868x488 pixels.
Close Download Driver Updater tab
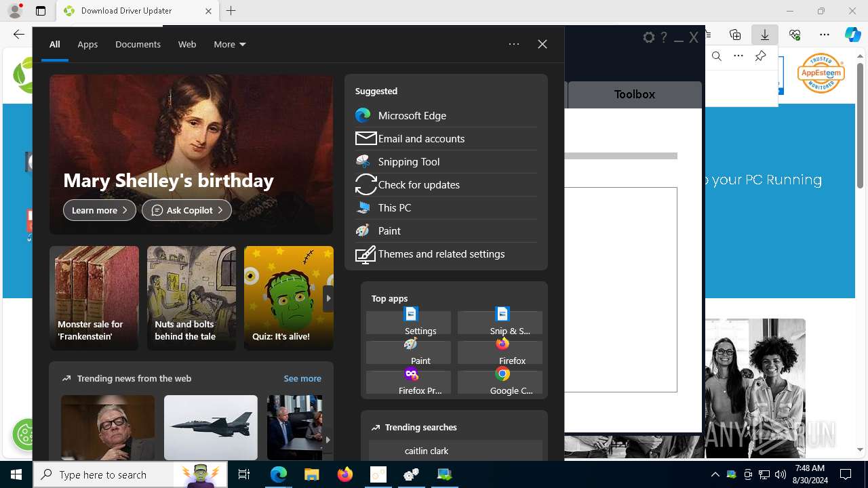208,11
